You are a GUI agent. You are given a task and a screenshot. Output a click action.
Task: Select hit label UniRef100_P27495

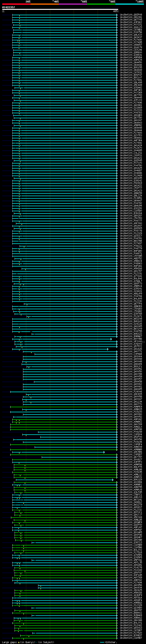pos(131,42)
